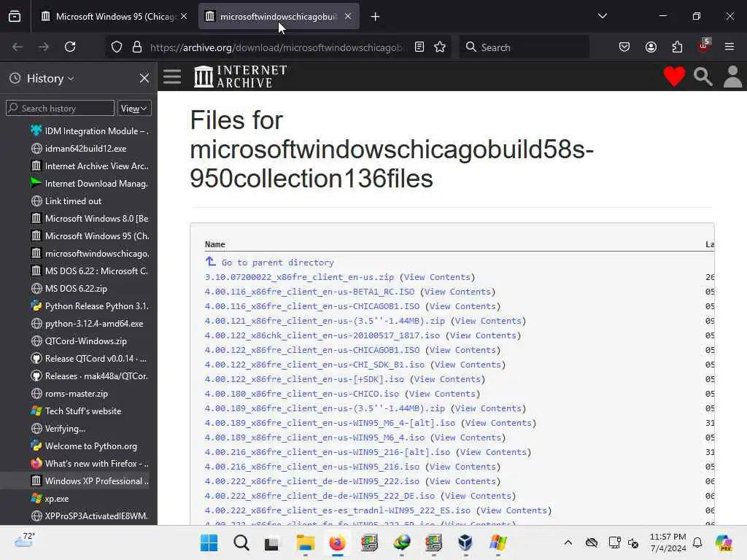
Task: Open MS DOS 6.22.zip history entry
Action: pyautogui.click(x=69, y=289)
